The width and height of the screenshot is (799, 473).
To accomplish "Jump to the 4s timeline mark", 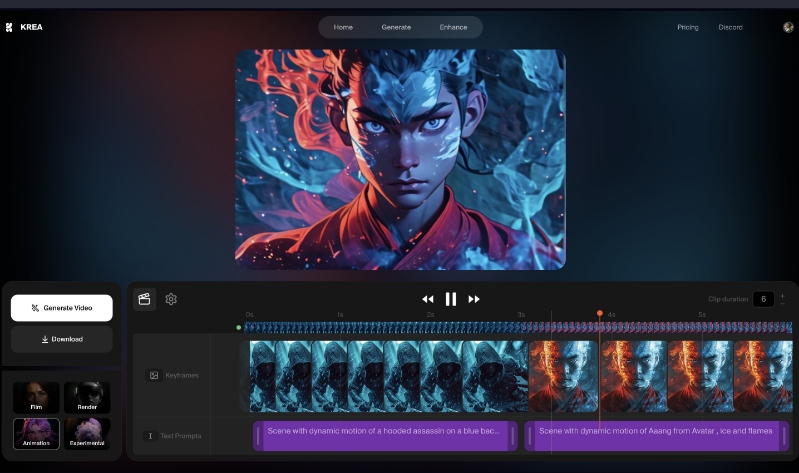I will pos(611,314).
